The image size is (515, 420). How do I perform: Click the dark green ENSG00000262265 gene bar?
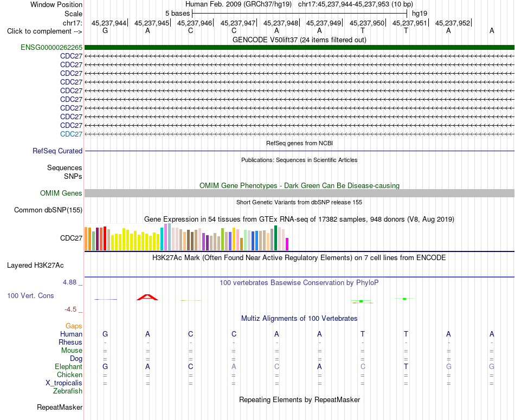(299, 47)
